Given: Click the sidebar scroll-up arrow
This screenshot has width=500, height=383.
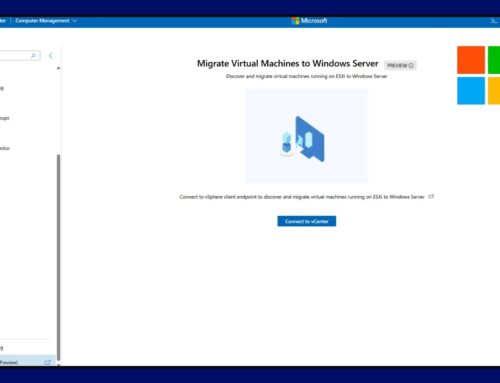Looking at the screenshot, I should (59, 68).
